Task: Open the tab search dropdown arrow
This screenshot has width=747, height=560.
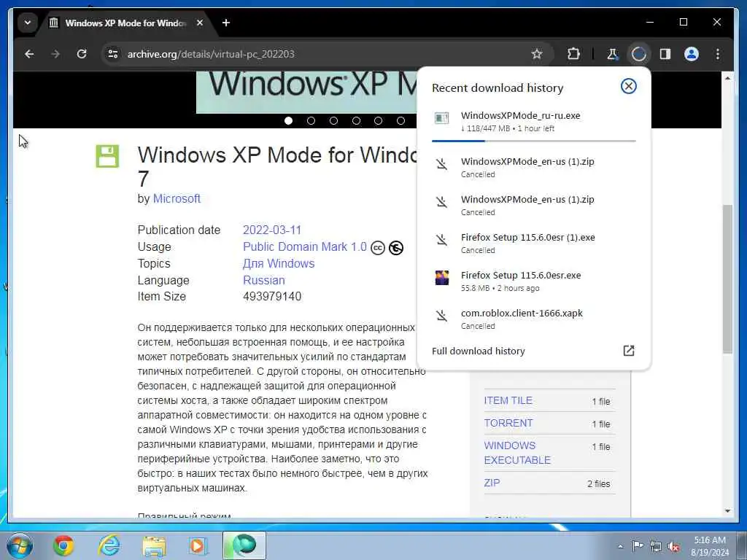Action: pyautogui.click(x=28, y=23)
